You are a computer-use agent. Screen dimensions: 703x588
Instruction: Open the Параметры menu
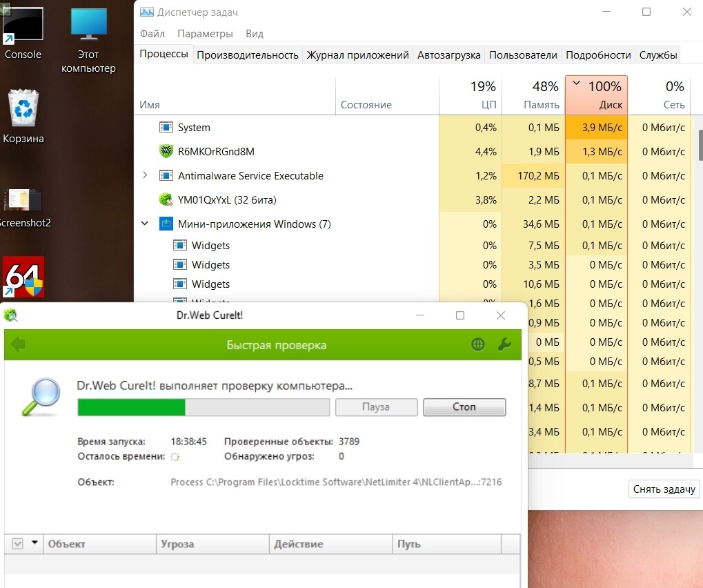coord(205,34)
